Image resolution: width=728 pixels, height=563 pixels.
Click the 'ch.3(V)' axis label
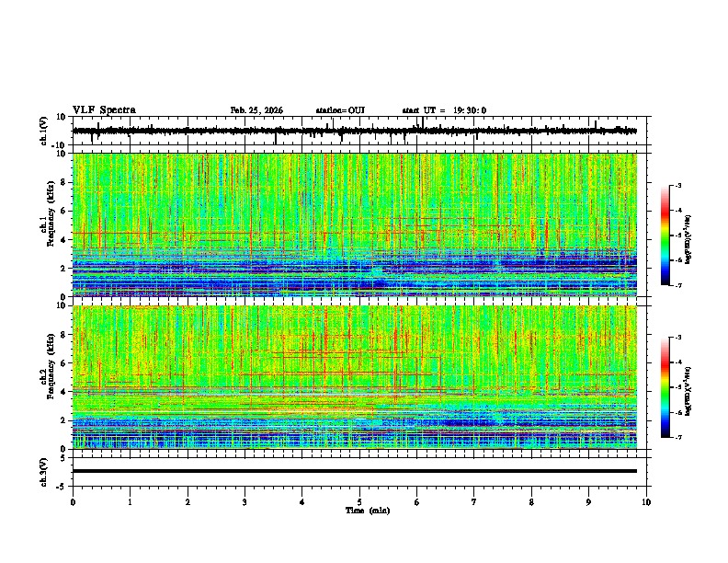[44, 472]
